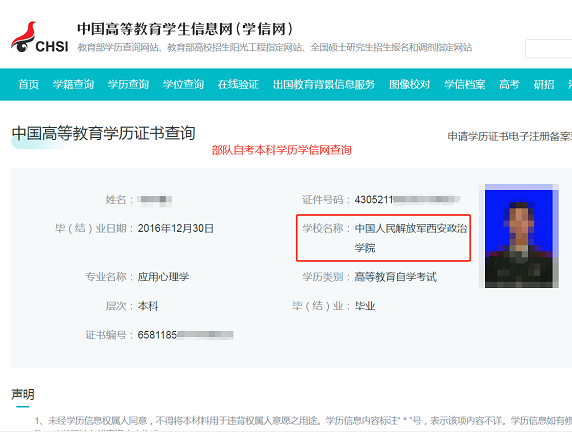Click the 中国高等教育学生信息网 site title
This screenshot has width=572, height=432.
point(185,29)
